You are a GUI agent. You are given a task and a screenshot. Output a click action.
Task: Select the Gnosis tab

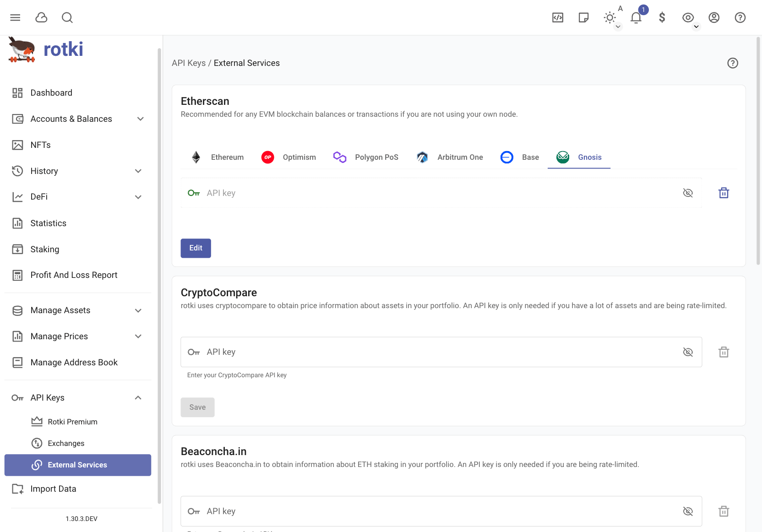click(579, 157)
